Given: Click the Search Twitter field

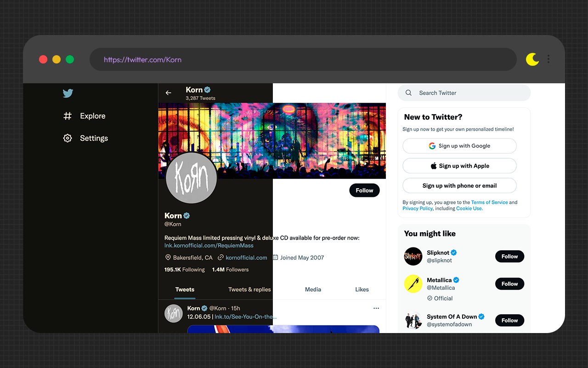Looking at the screenshot, I should 464,93.
